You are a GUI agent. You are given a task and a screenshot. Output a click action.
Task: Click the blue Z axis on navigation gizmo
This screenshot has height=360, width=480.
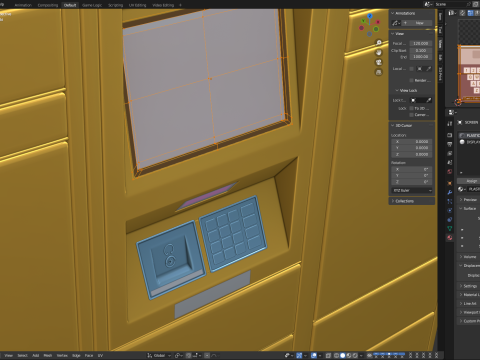tap(370, 16)
